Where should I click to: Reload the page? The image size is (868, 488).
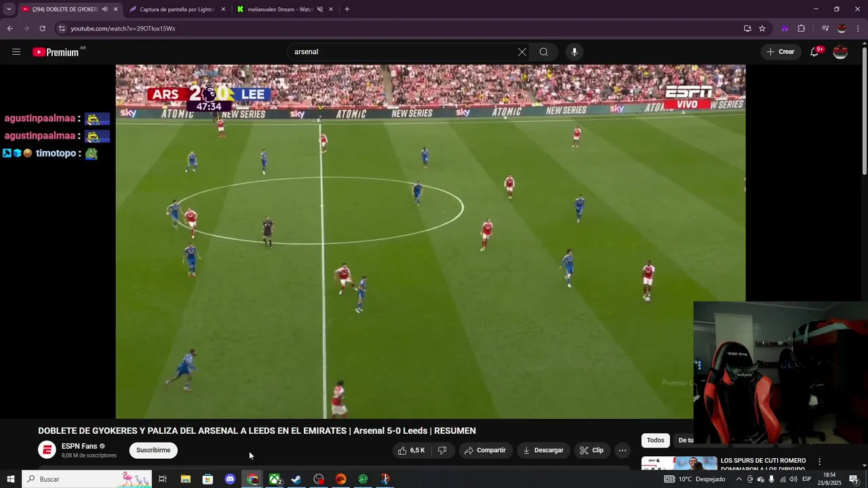coord(42,28)
